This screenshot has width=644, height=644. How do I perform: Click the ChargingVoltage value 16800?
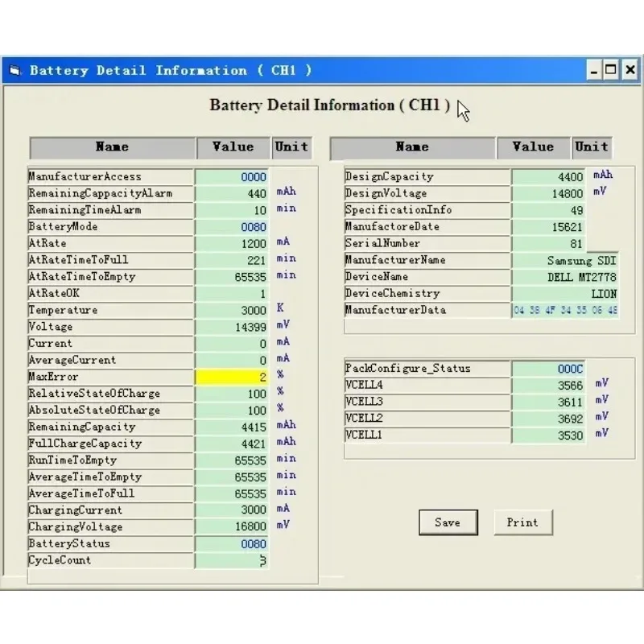(232, 527)
